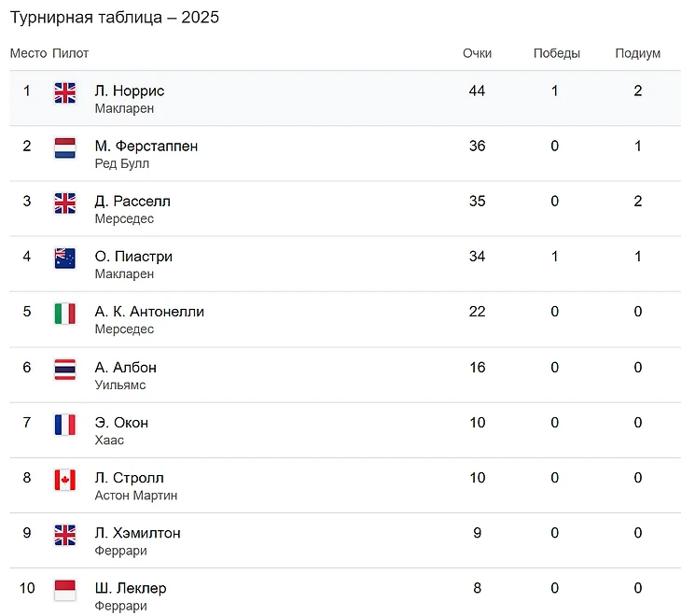Click Л. Хэмилтон driver name
The image size is (681, 616).
tap(138, 533)
